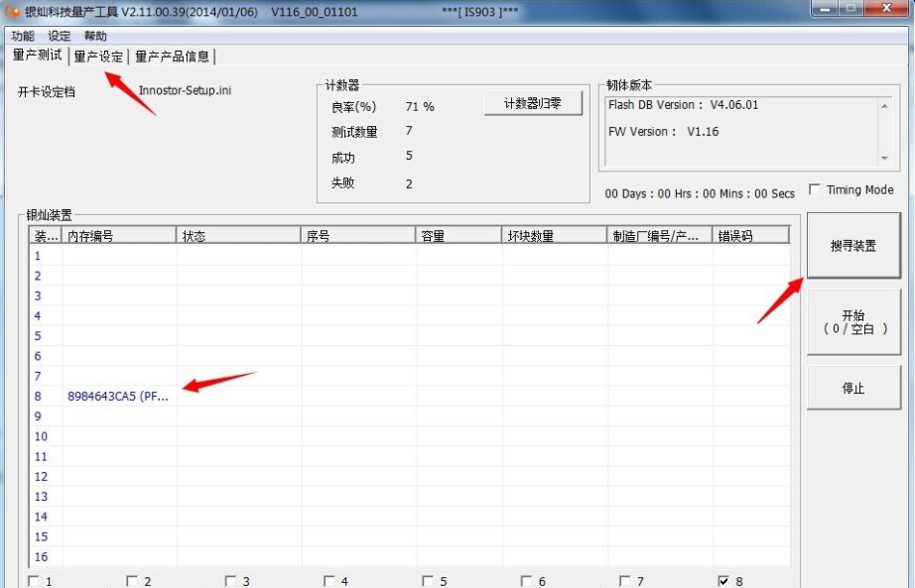Open the 设定 menu
Viewport: 915px width, 588px height.
tap(60, 36)
